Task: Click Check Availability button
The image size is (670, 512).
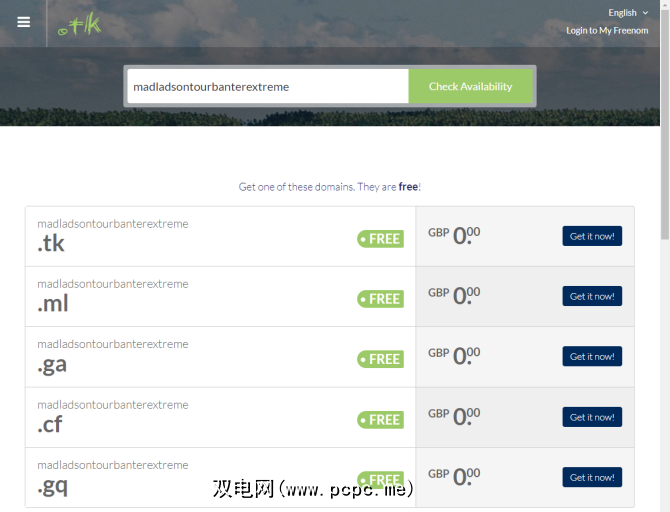Action: pos(470,86)
